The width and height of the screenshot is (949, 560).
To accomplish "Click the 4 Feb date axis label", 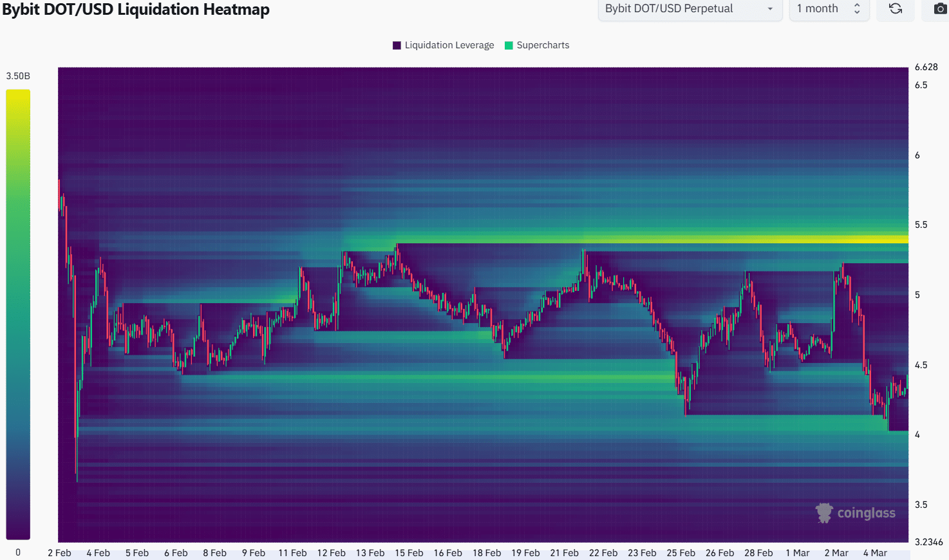I will pos(99,553).
